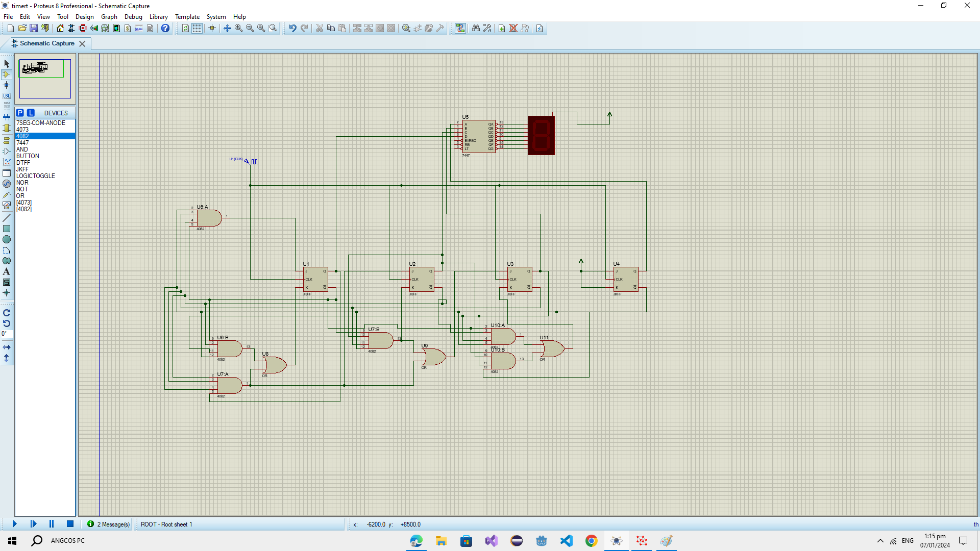The height and width of the screenshot is (551, 980).
Task: Select the Run simulation button
Action: (x=13, y=524)
